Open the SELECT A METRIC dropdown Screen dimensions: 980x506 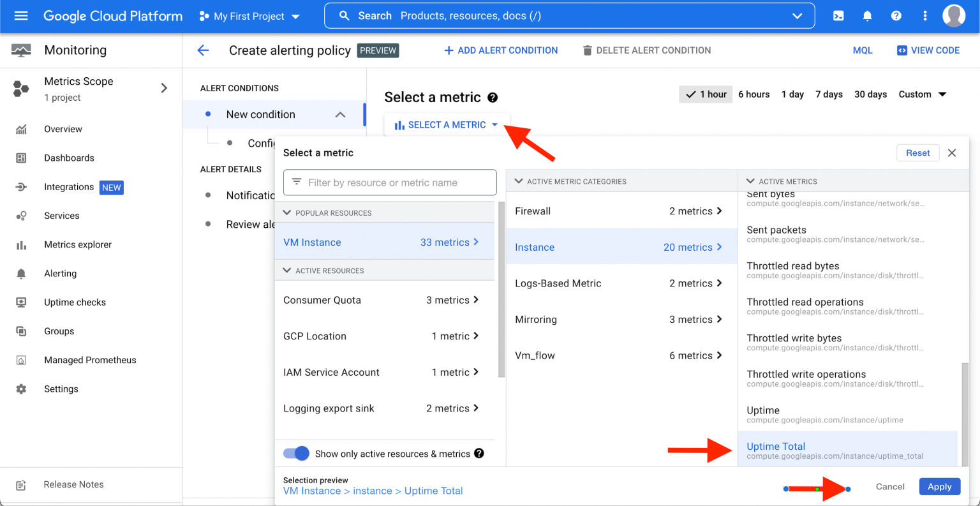click(447, 125)
